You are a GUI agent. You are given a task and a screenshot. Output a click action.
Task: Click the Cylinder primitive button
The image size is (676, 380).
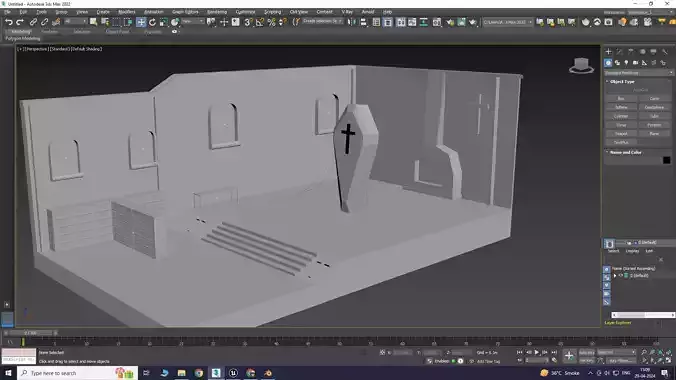[621, 116]
